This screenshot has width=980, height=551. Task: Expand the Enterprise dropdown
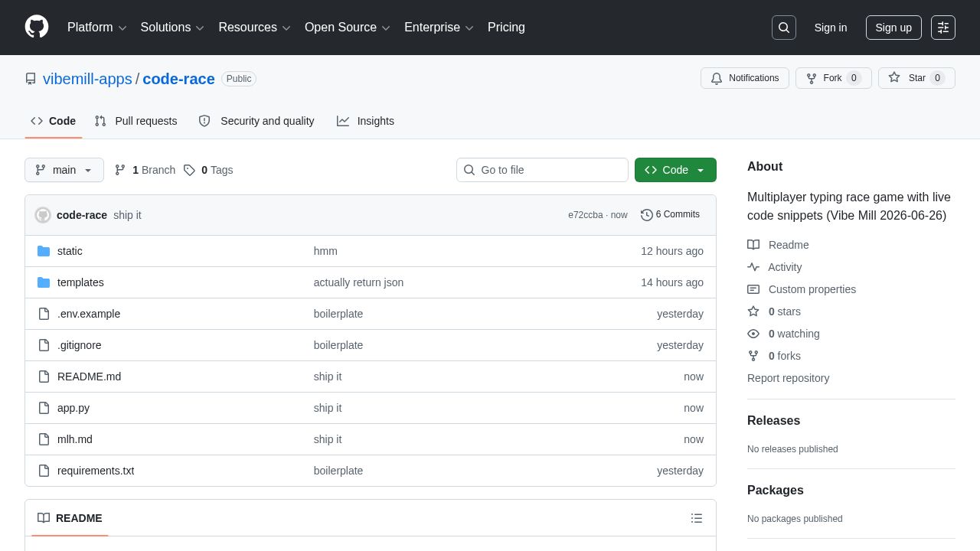(x=439, y=28)
